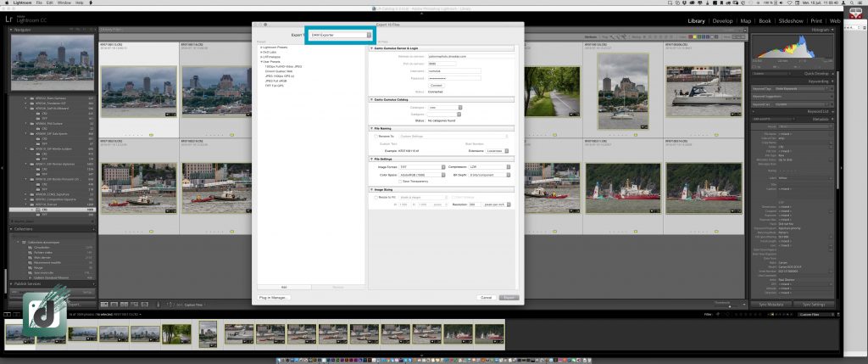Select the Painter spray can tool
The image size is (868, 364).
click(x=159, y=304)
